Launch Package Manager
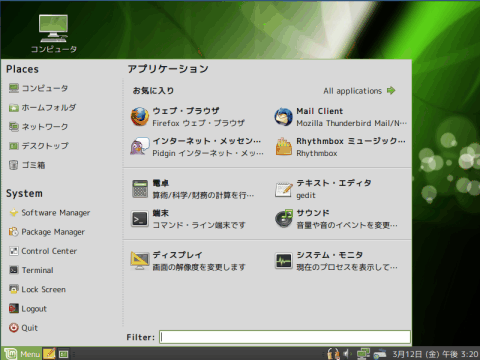The height and width of the screenshot is (360, 480). point(47,232)
